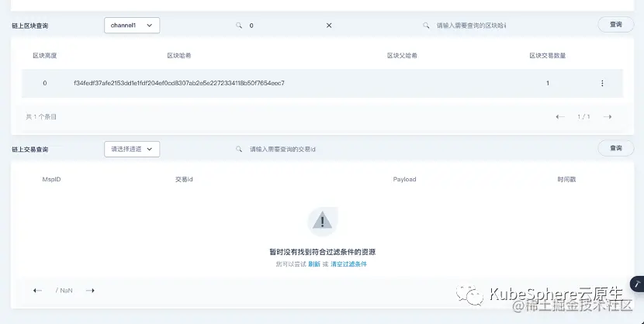Click the 1 / 1 page indicator
This screenshot has height=324, width=644.
[583, 117]
